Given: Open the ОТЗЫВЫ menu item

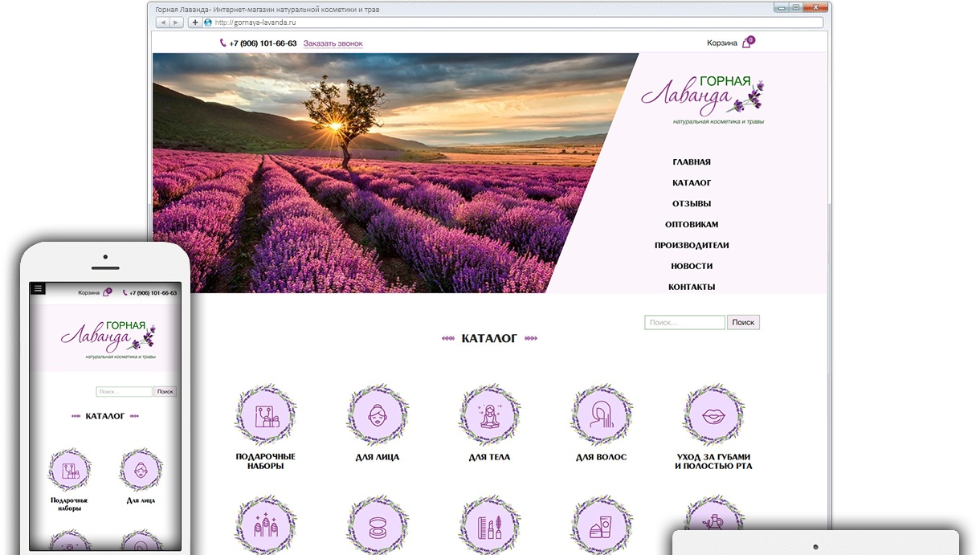Looking at the screenshot, I should pos(692,204).
